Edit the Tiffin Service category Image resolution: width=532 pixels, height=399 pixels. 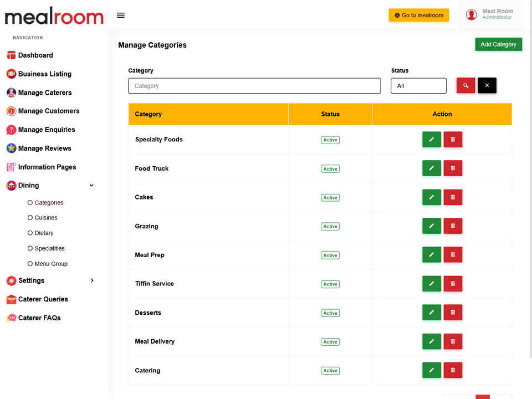pyautogui.click(x=432, y=284)
